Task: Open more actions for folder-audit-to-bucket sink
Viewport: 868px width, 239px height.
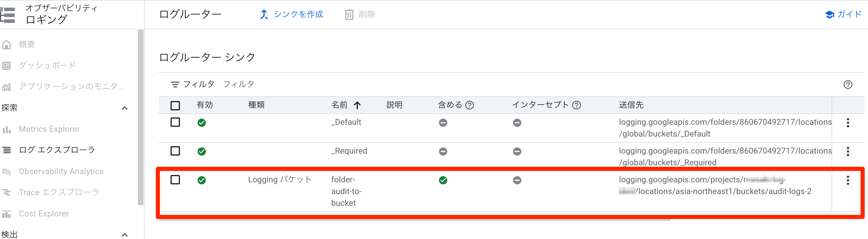Action: click(848, 181)
